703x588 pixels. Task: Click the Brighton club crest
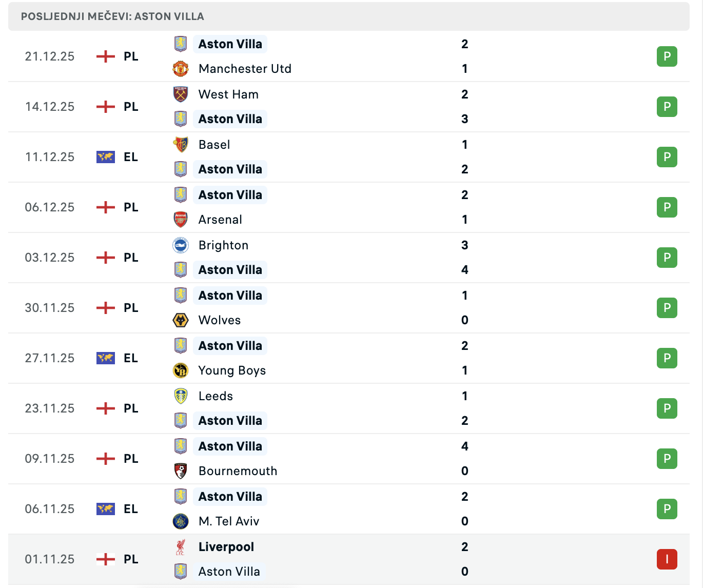181,245
